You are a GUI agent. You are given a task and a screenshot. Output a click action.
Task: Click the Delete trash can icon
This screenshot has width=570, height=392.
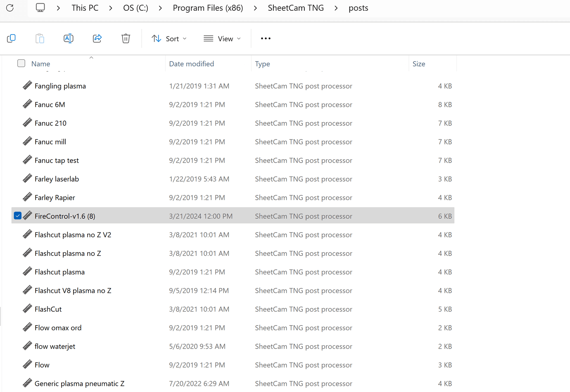tap(126, 38)
